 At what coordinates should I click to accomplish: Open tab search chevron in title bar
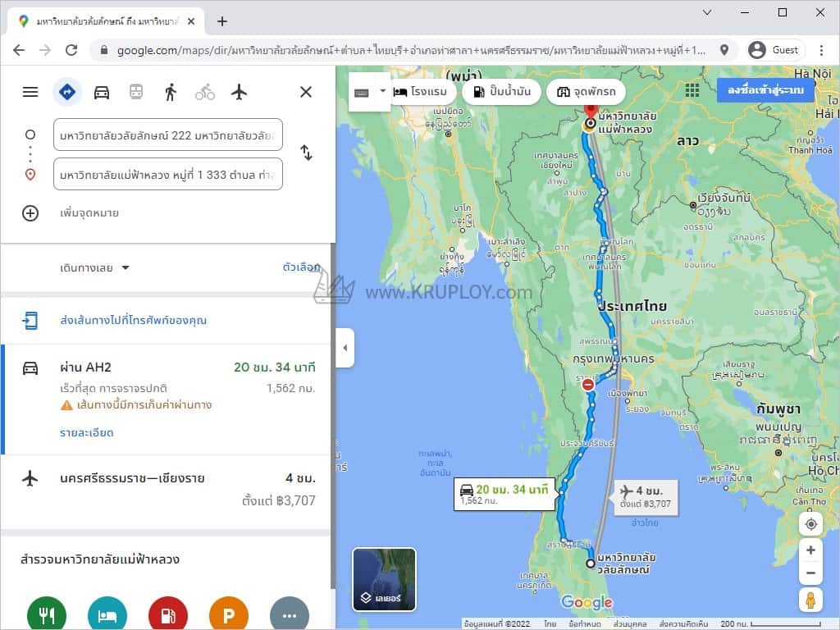[x=707, y=12]
